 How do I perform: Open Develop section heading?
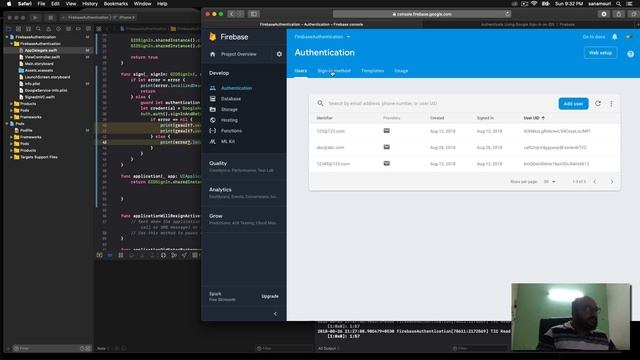(219, 73)
